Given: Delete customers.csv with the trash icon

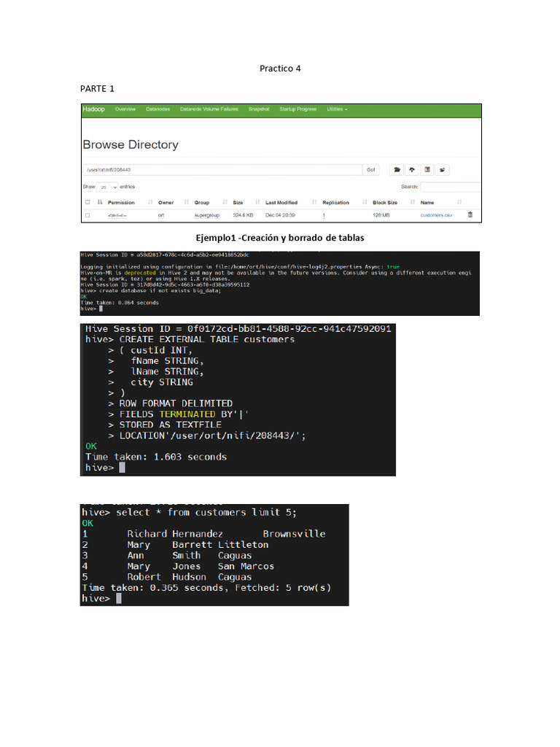Looking at the screenshot, I should (470, 215).
